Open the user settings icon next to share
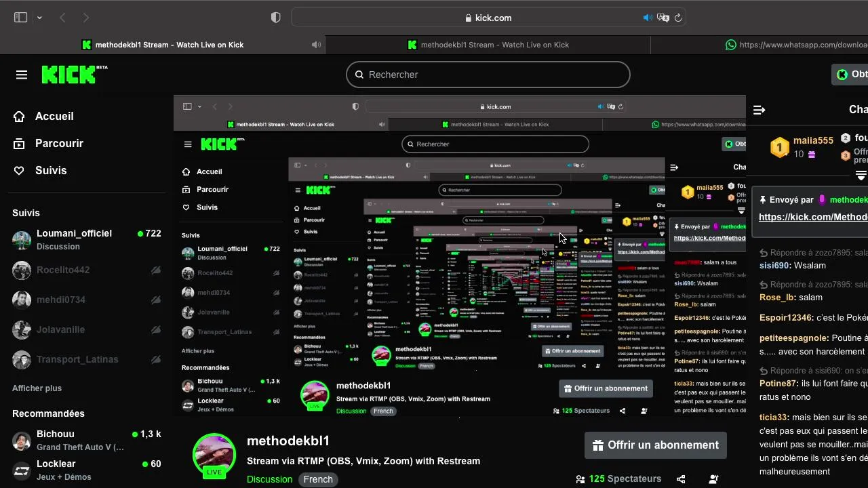 click(x=713, y=479)
